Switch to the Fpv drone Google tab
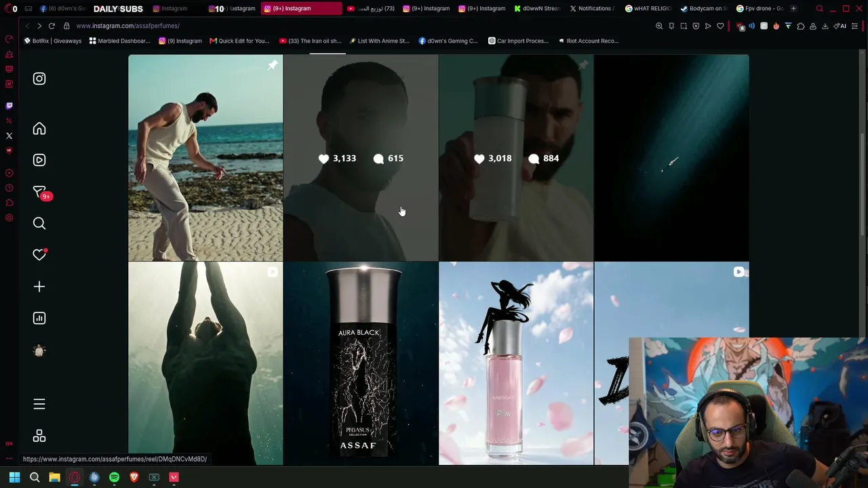Viewport: 868px width, 488px height. point(759,9)
